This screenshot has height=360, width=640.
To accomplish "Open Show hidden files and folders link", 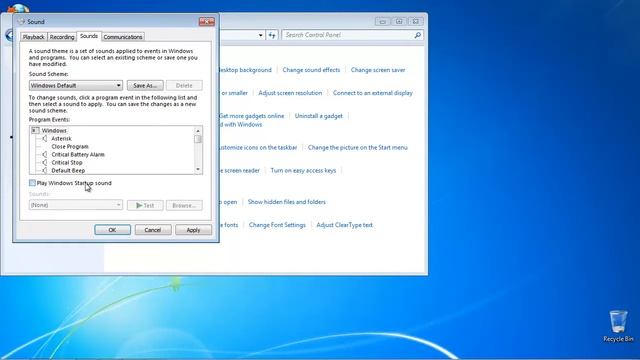I will click(287, 202).
